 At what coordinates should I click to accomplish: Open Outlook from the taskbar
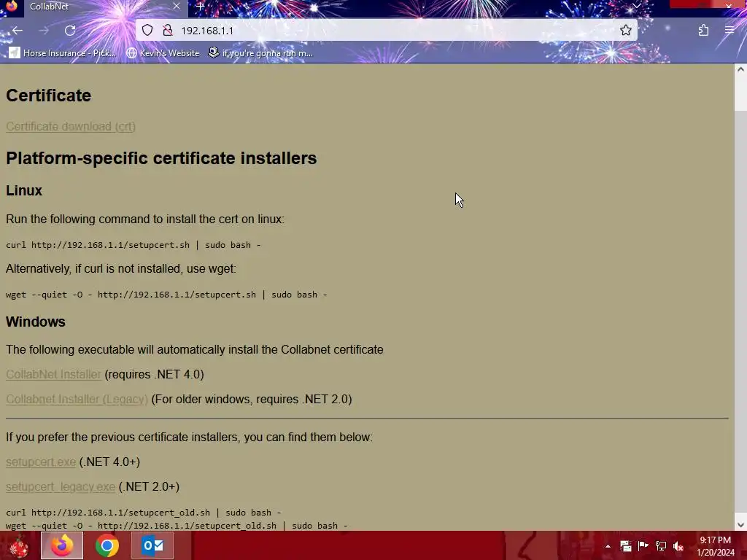pyautogui.click(x=152, y=545)
